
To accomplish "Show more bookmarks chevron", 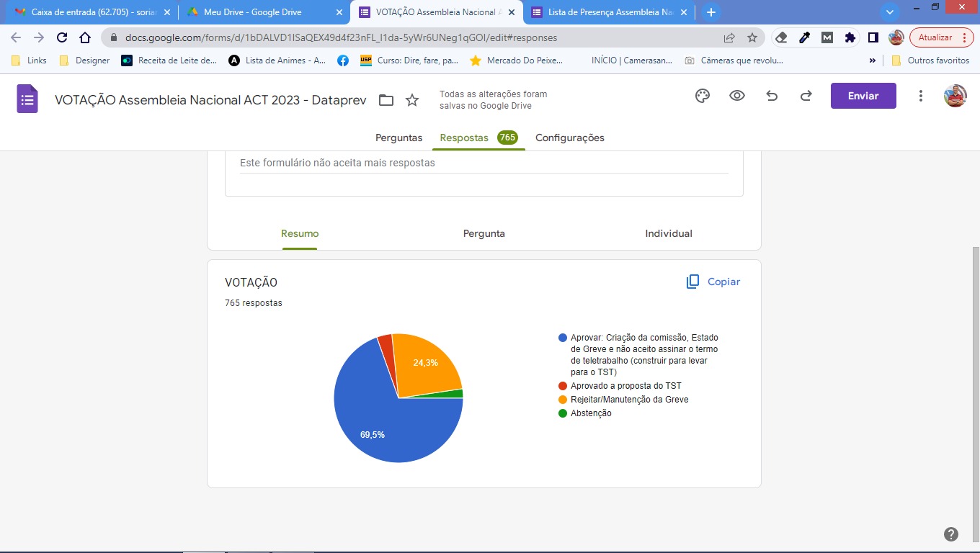I will [x=873, y=60].
